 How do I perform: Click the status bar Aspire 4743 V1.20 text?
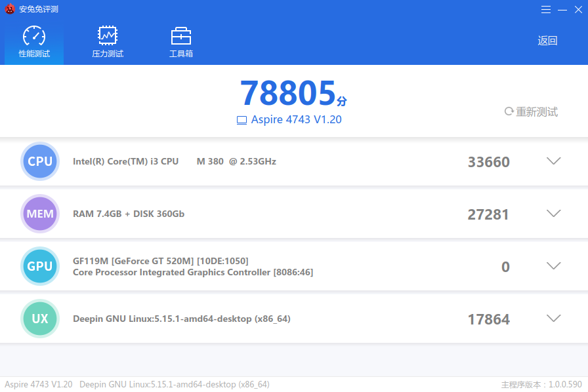click(38, 385)
